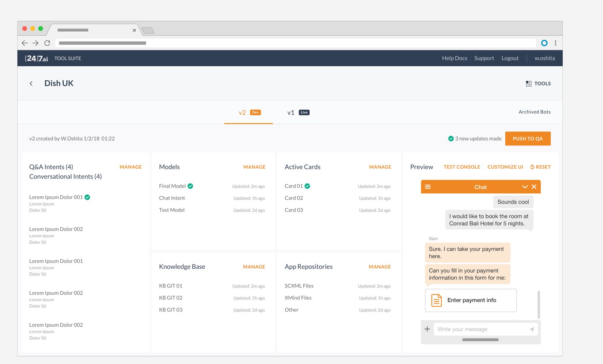Click the PUSH TO QA button
Viewport: 603px width, 364px height.
click(528, 139)
